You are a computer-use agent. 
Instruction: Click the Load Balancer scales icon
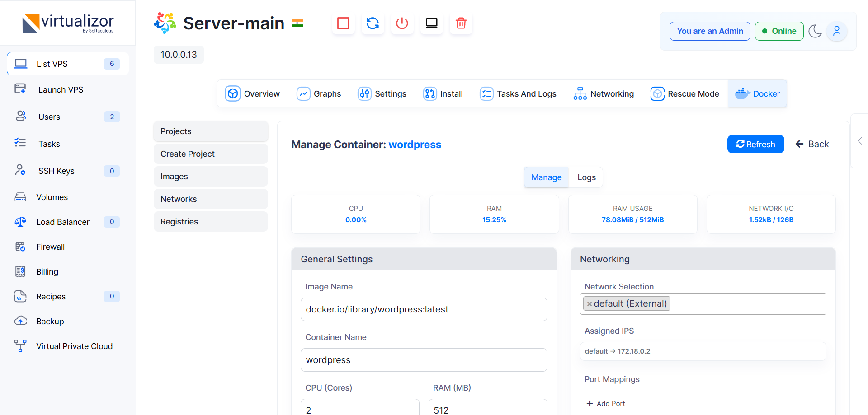[20, 222]
